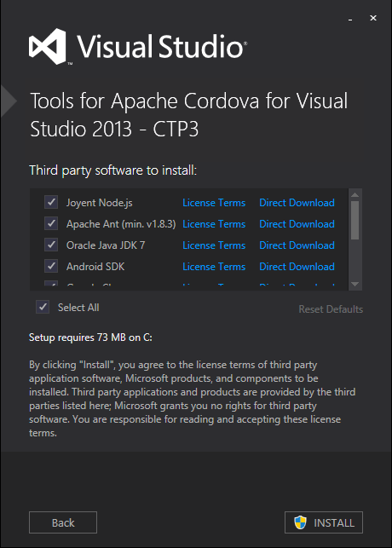The height and width of the screenshot is (548, 392).
Task: Open Direct Download for Android SDK
Action: (x=297, y=267)
